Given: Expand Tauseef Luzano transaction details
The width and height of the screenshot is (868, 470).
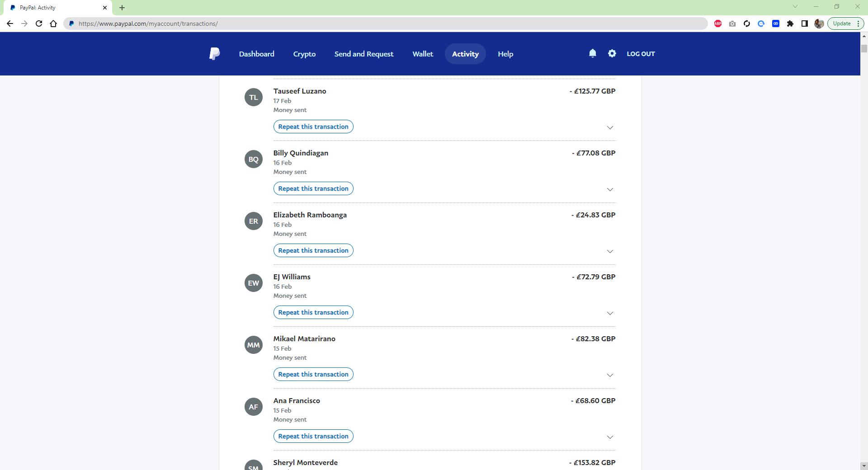Looking at the screenshot, I should tap(609, 127).
